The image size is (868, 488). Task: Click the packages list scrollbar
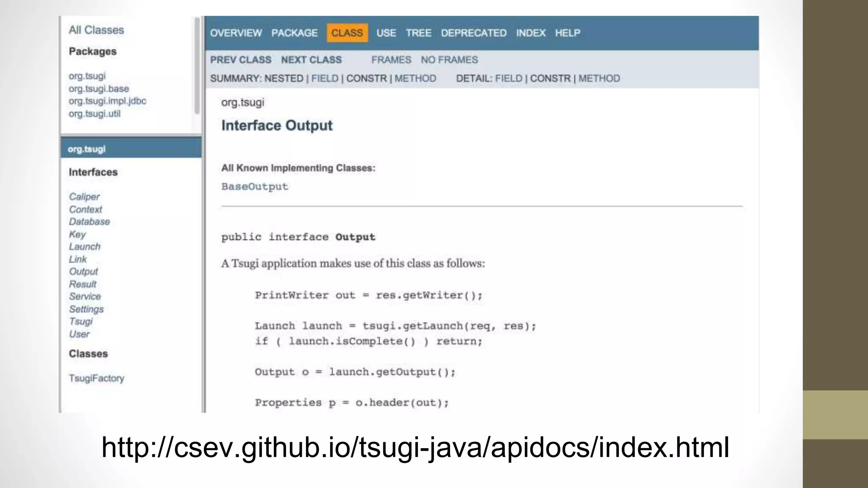tap(197, 66)
